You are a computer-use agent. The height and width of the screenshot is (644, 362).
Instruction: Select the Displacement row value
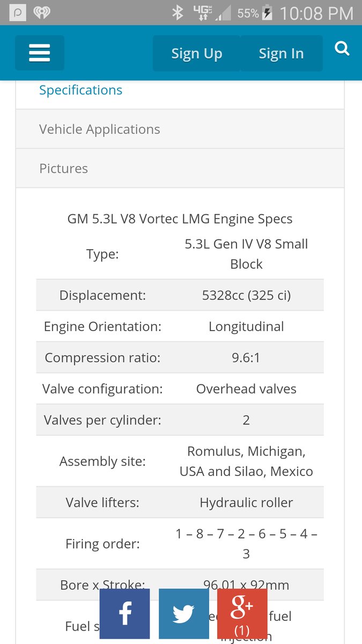pyautogui.click(x=246, y=295)
